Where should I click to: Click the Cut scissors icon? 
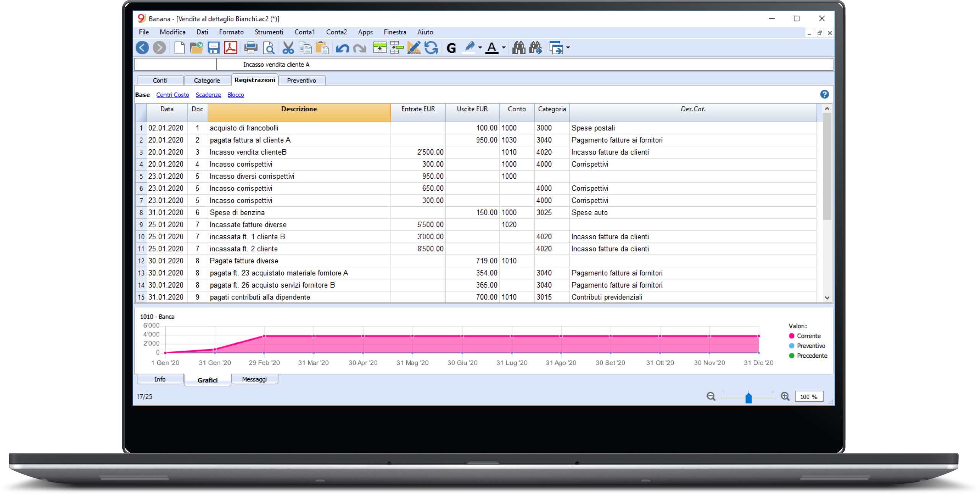tap(288, 48)
